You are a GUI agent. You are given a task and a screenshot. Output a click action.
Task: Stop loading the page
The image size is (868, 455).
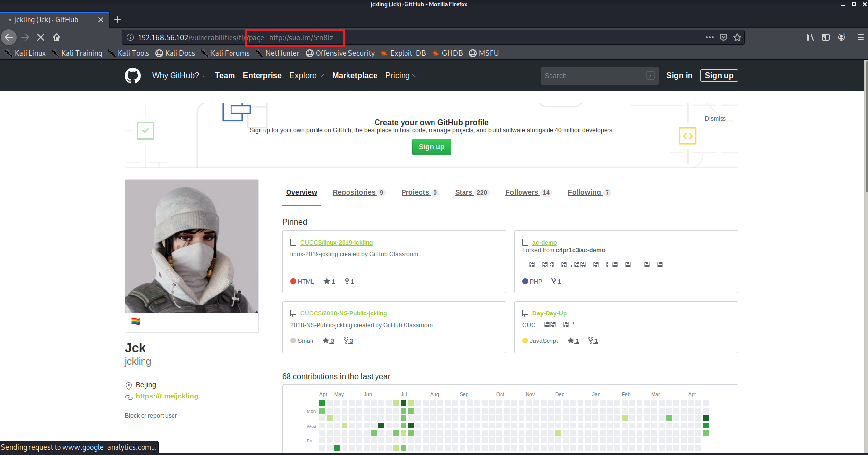tap(41, 37)
